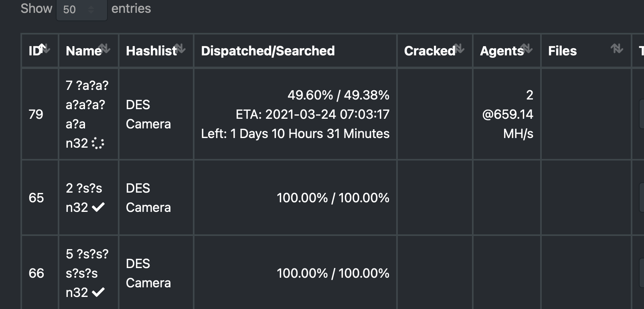644x309 pixels.
Task: Click the sort icon on the Agents column
Action: tap(527, 47)
